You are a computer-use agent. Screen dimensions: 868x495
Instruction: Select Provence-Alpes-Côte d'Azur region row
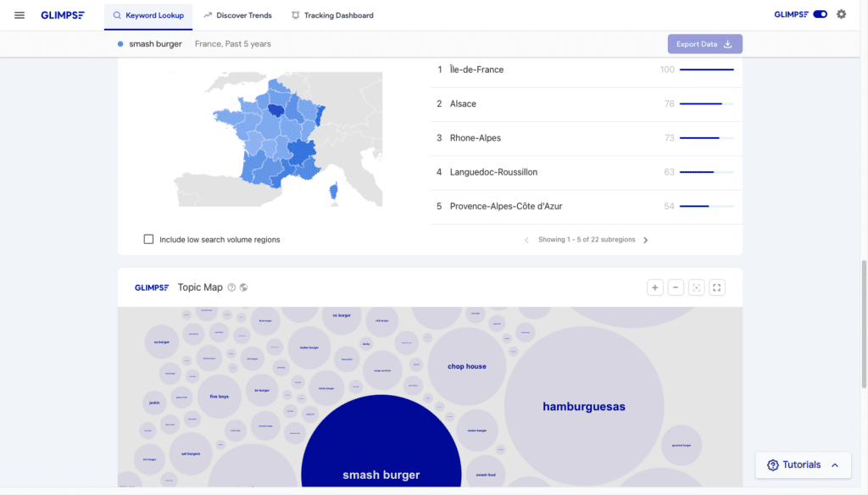pos(586,207)
